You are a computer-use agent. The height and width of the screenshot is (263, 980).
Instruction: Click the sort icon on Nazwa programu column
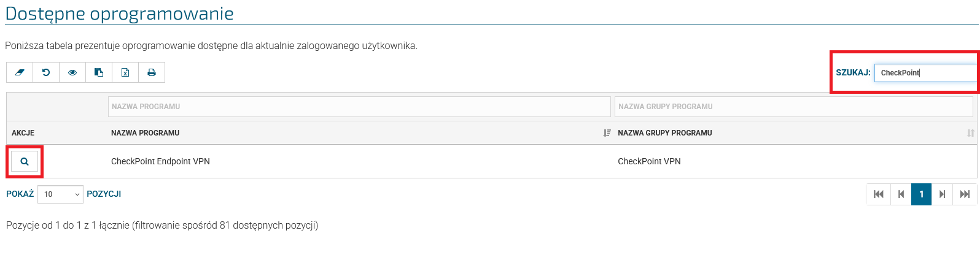pos(607,133)
